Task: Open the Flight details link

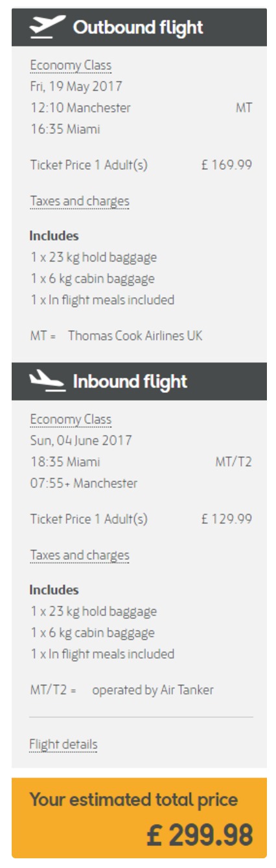Action: pos(63,744)
